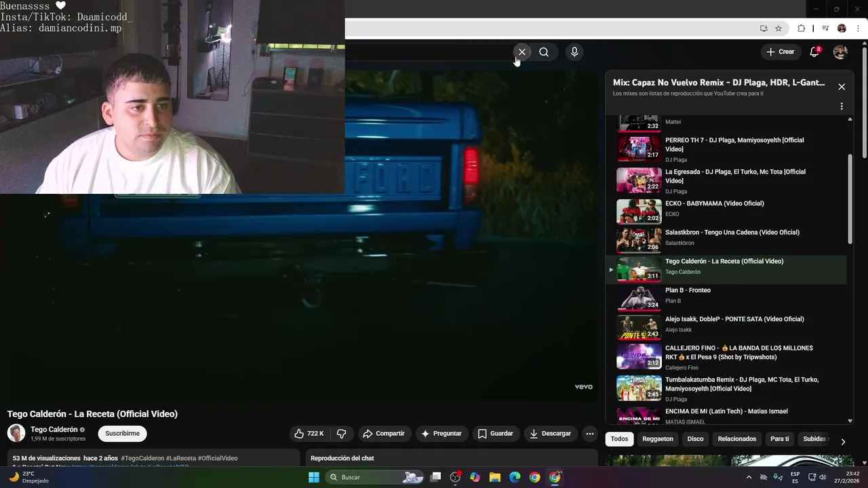Select the currently playing La Receta playlist row
The image size is (868, 488).
pos(726,269)
